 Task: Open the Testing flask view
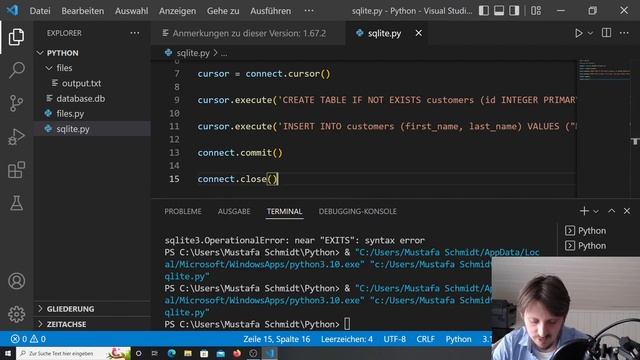click(x=16, y=203)
